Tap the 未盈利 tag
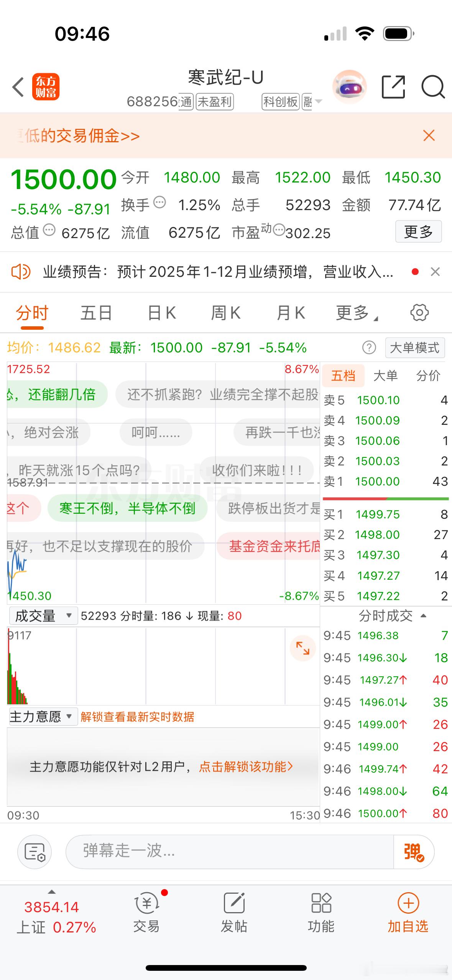Viewport: 452px width, 980px height. tap(215, 102)
